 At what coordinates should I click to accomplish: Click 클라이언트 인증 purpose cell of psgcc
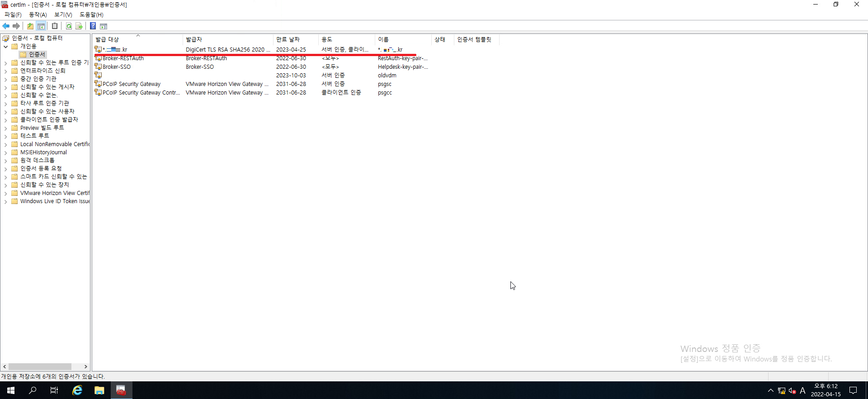341,92
